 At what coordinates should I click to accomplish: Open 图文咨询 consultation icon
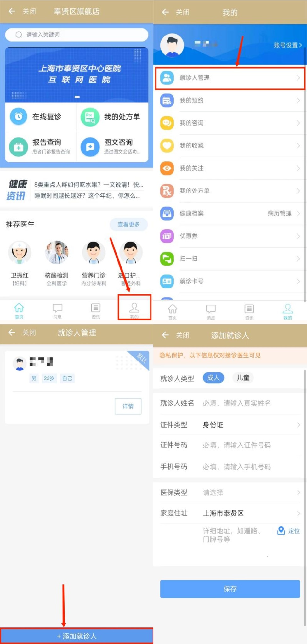click(90, 147)
